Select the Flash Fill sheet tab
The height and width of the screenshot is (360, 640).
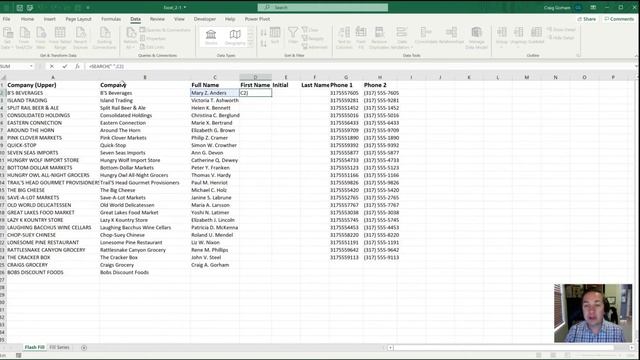tap(35, 347)
